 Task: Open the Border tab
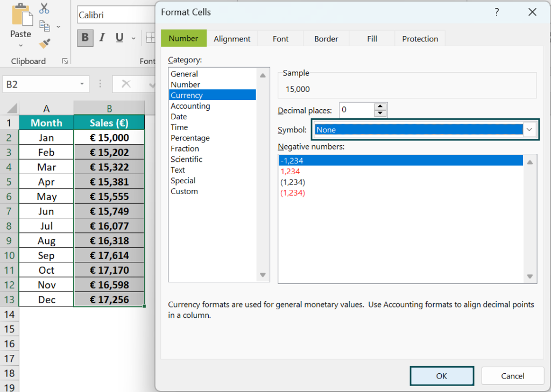click(326, 39)
